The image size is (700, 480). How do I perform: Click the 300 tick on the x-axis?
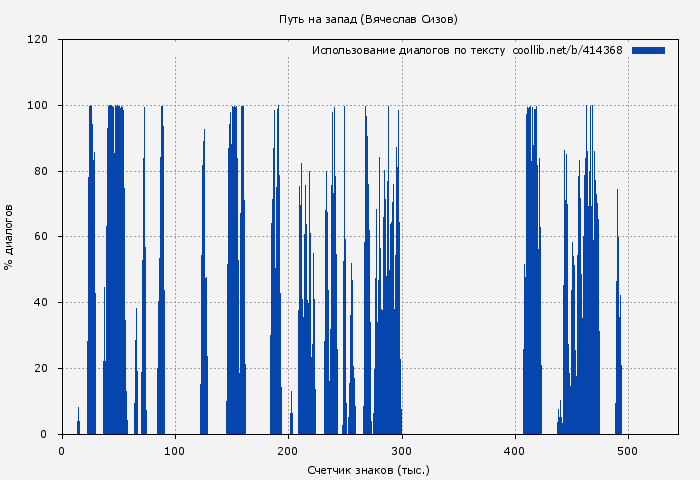tap(401, 450)
